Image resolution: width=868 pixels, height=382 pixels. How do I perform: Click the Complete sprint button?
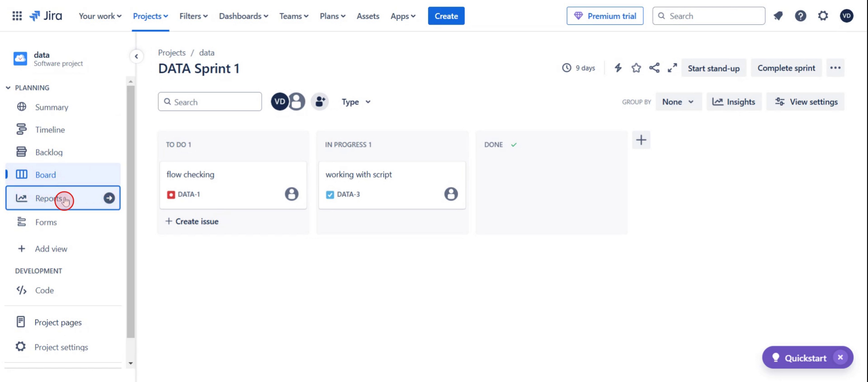point(786,68)
